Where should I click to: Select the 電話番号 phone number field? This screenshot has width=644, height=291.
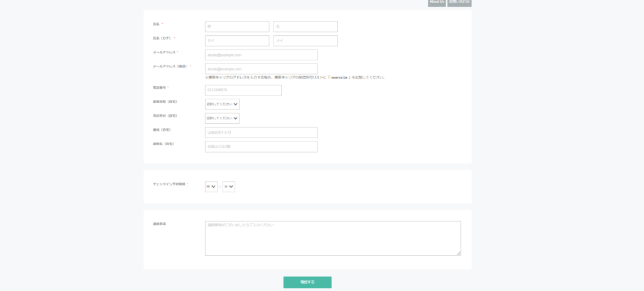243,91
